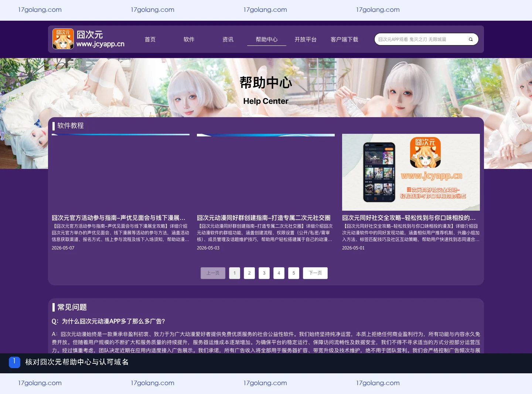Open the 首页 navigation item

tap(150, 40)
